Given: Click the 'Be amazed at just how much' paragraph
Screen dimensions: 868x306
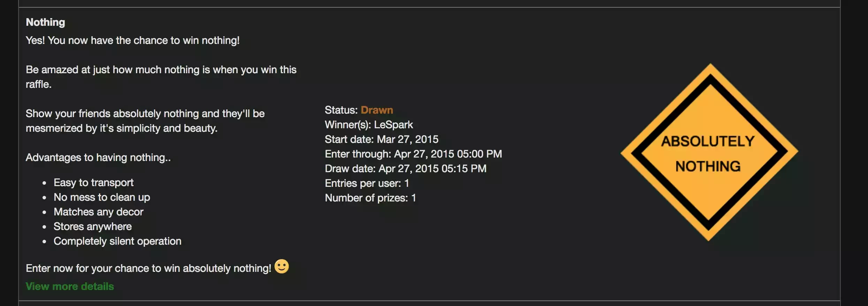Looking at the screenshot, I should click(x=161, y=77).
